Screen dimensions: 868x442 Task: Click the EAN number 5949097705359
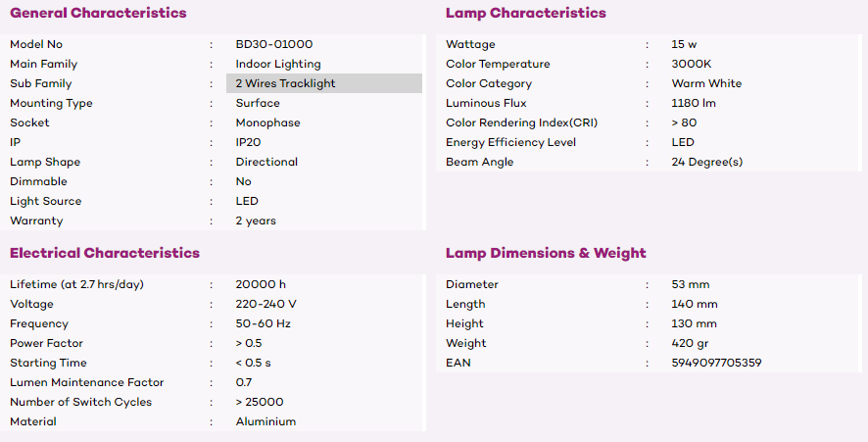(x=716, y=363)
